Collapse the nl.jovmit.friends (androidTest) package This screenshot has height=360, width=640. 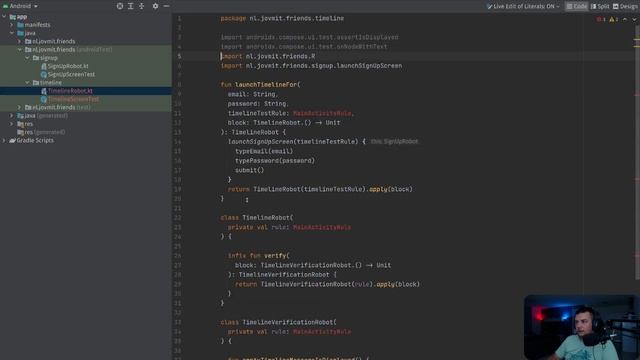click(x=20, y=49)
